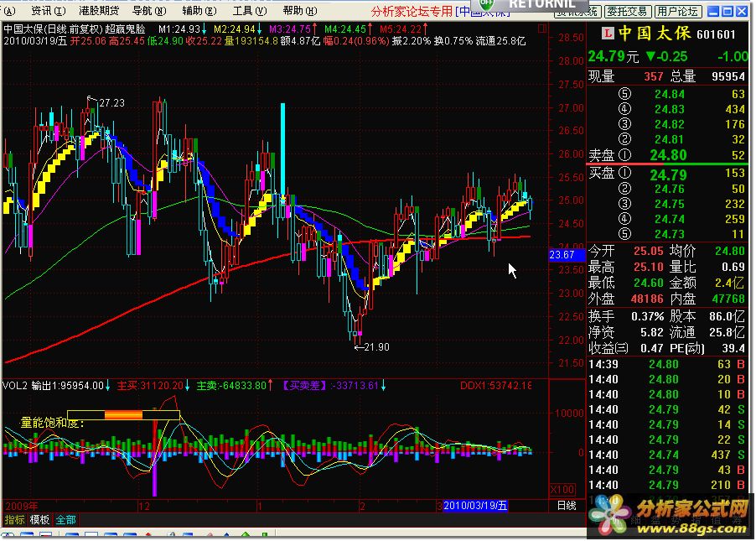The height and width of the screenshot is (541, 756).
Task: Click the current price 24.79元
Action: point(614,56)
